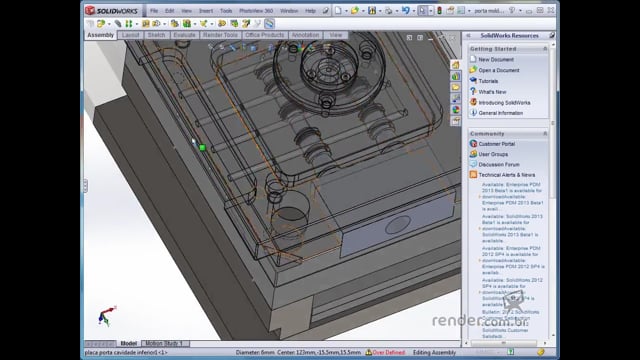Click the Customer Portal link
Viewport: 640px width, 360px height.
pyautogui.click(x=496, y=144)
